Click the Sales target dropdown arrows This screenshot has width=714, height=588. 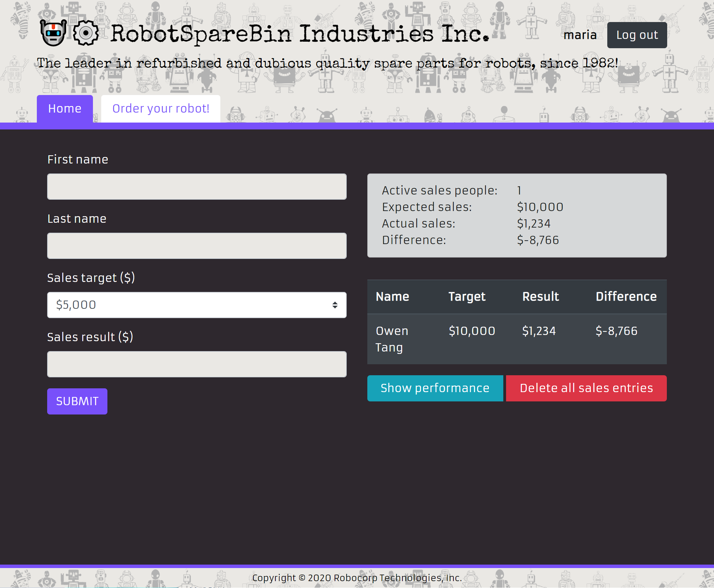click(335, 305)
